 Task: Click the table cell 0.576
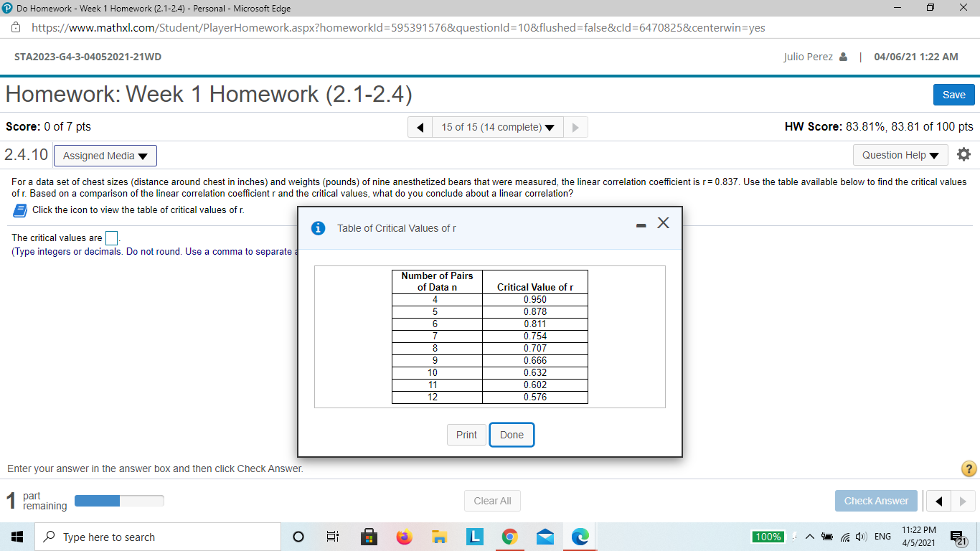click(x=535, y=397)
